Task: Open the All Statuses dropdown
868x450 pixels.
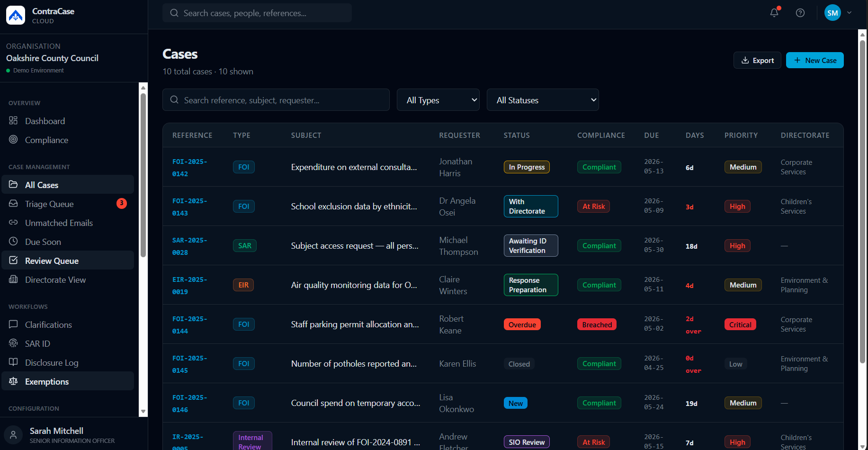Action: point(543,100)
